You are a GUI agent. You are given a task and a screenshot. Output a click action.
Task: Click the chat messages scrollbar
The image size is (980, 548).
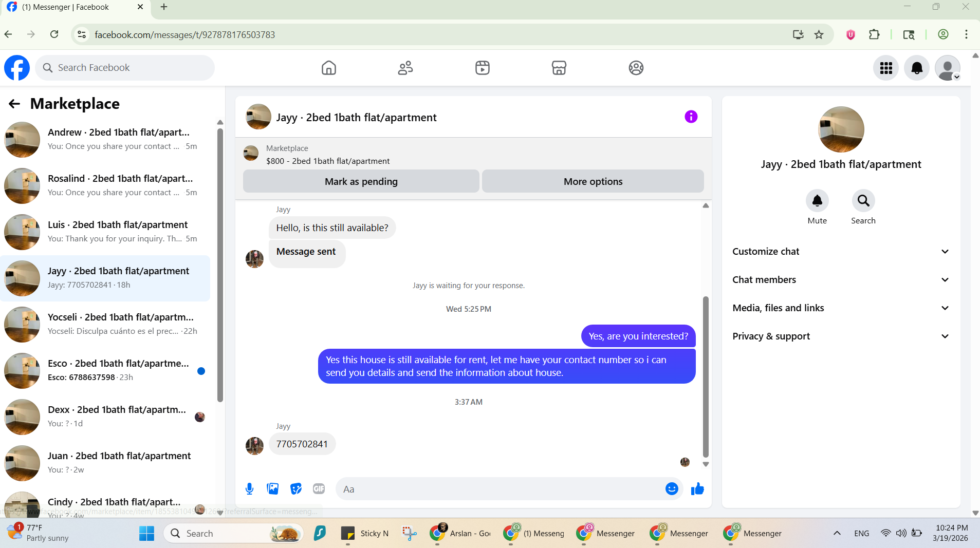tap(706, 377)
